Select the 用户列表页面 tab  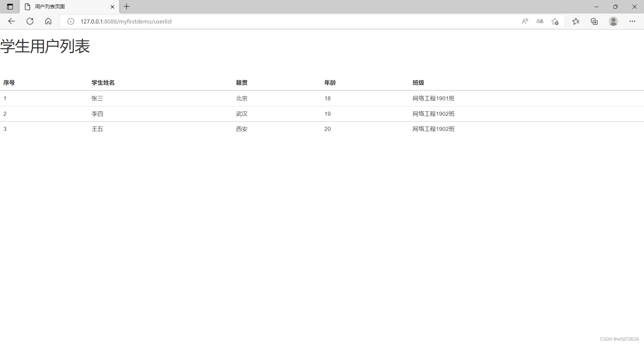point(69,7)
